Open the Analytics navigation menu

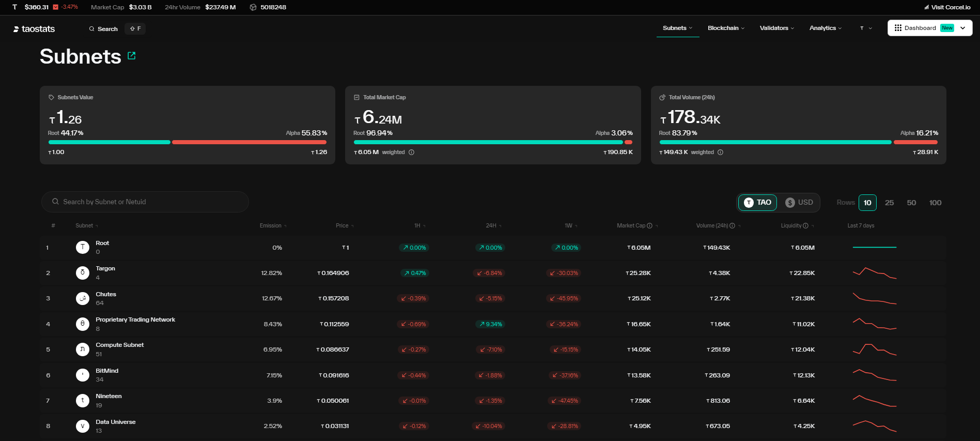click(x=825, y=28)
